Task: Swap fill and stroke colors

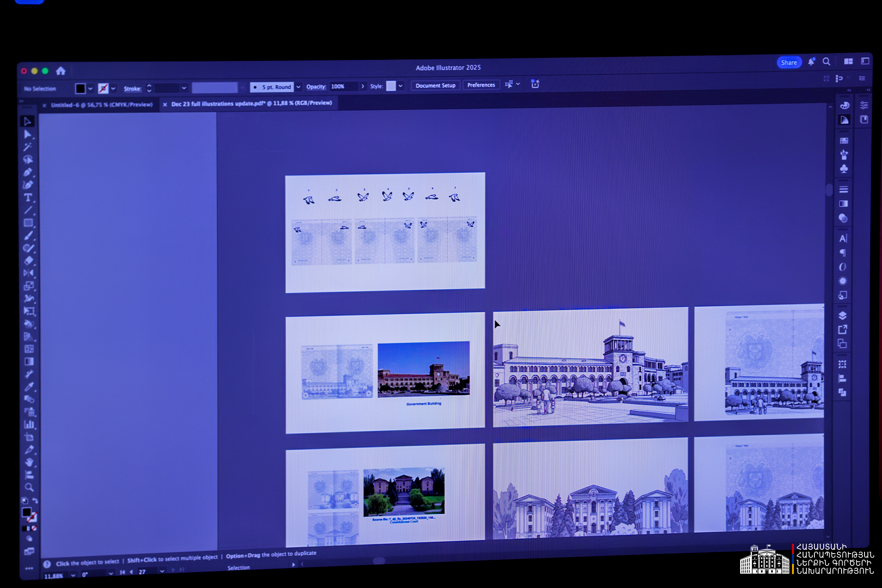Action: [x=35, y=501]
